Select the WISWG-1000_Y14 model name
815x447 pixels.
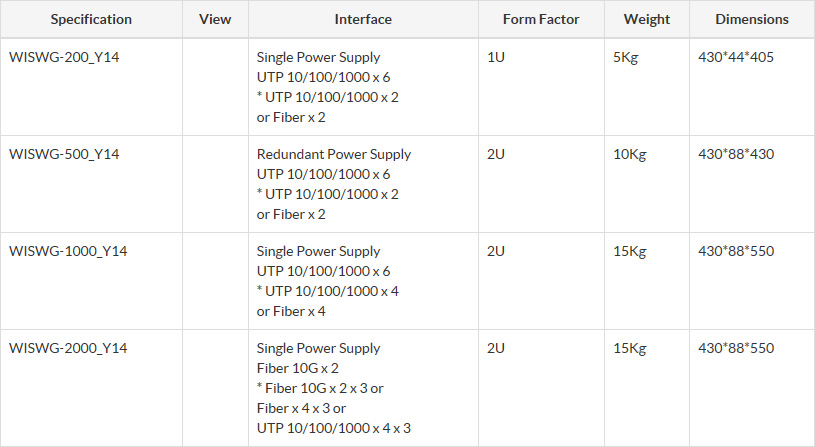pos(68,251)
